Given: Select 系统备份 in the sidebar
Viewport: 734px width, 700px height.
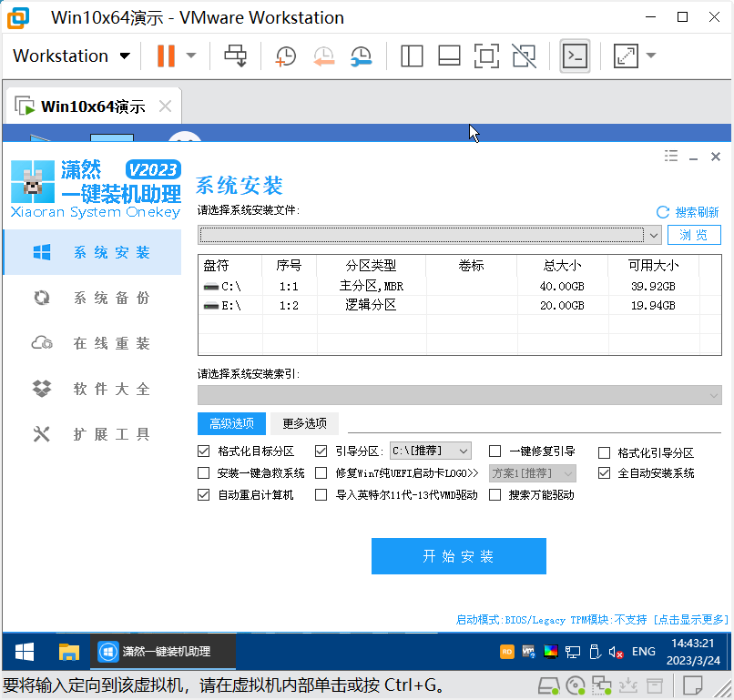Looking at the screenshot, I should pyautogui.click(x=111, y=299).
